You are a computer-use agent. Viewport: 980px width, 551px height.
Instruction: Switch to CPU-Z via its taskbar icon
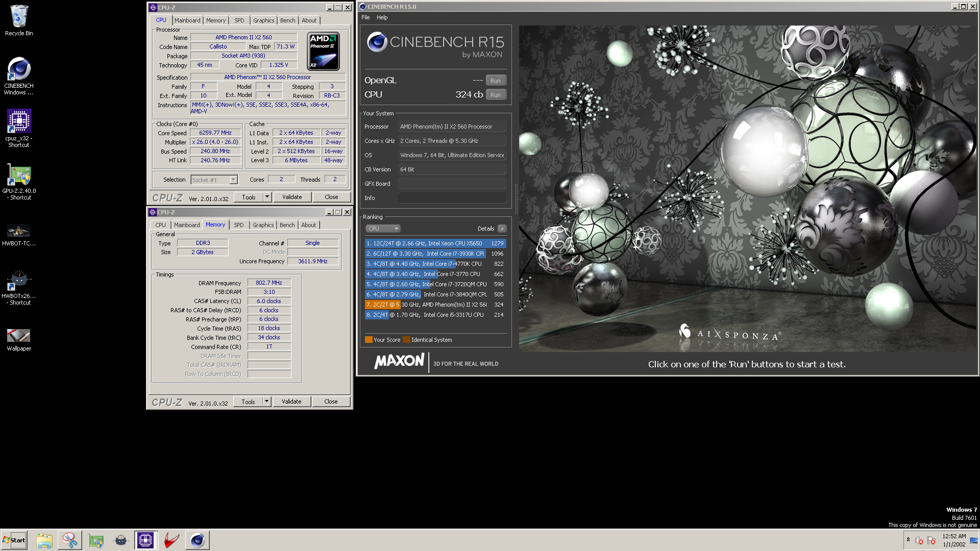(145, 540)
